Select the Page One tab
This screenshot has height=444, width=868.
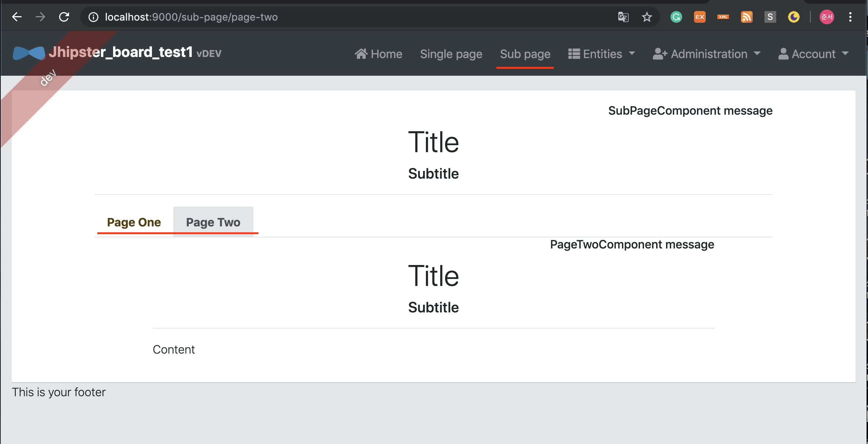134,222
